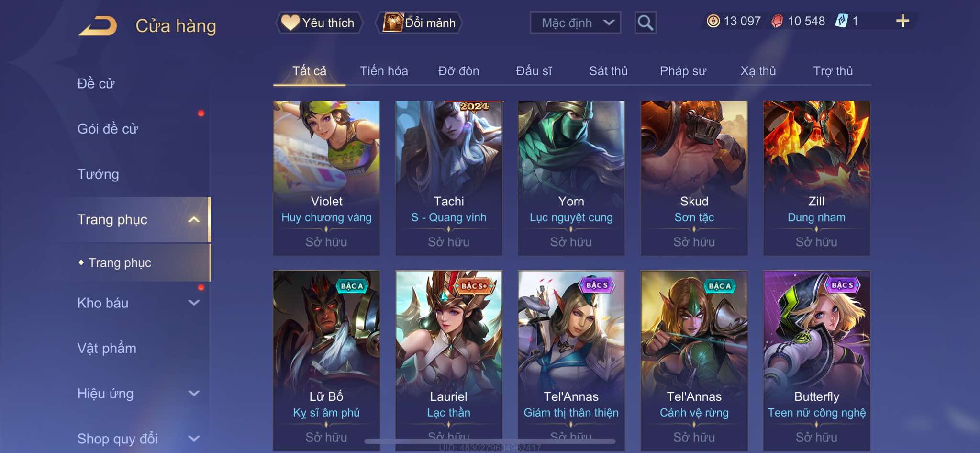Screen dimensions: 980x453
Task: Select Tiến hóa filter tab
Action: click(384, 71)
